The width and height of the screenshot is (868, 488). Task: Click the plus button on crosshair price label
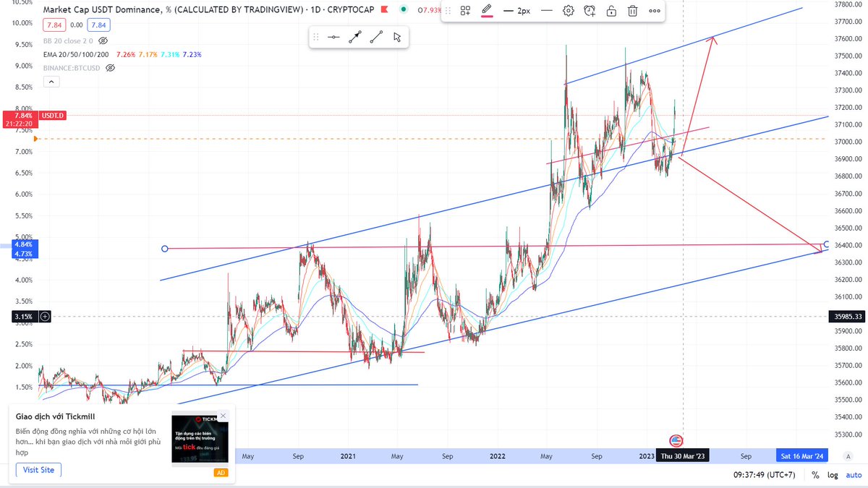click(46, 316)
